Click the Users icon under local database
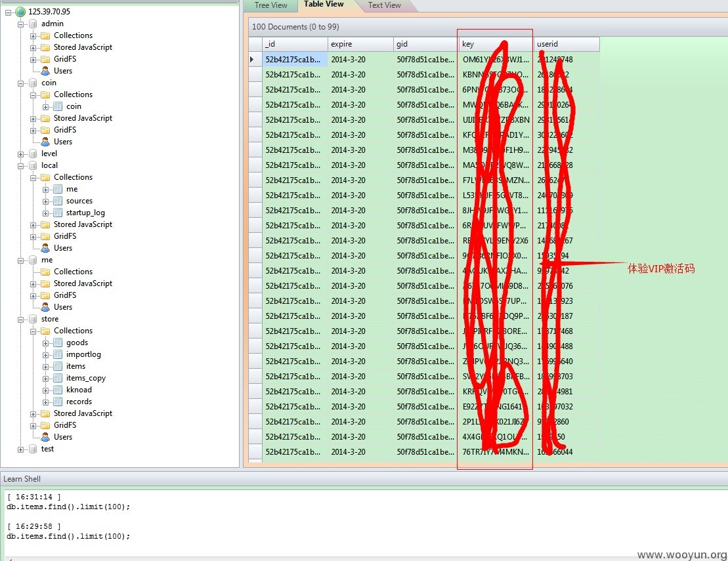Screen dimensions: 728x561 tap(45, 248)
